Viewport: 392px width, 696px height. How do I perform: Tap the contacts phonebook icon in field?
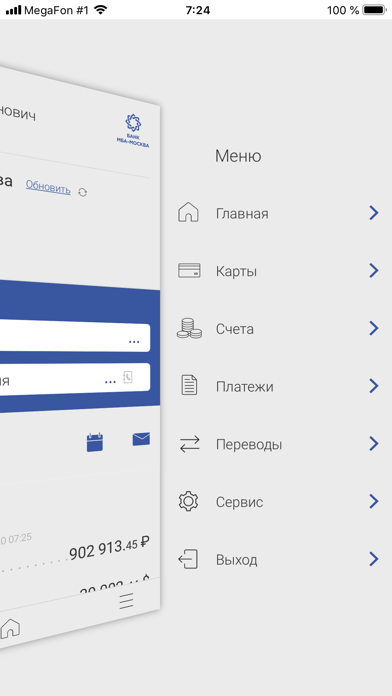tap(128, 377)
